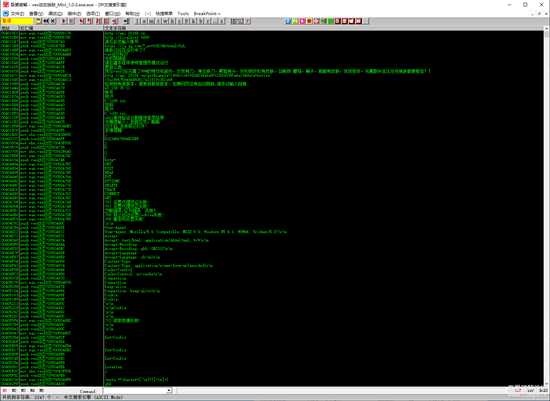The width and height of the screenshot is (550, 401).
Task: Click the magenta plugin icon in toolbar
Action: pos(302,21)
